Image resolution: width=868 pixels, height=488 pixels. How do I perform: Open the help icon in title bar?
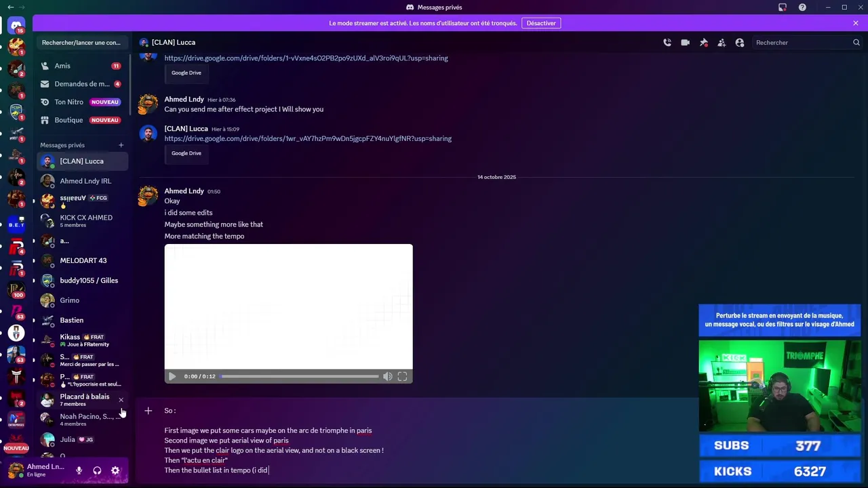[x=802, y=7]
